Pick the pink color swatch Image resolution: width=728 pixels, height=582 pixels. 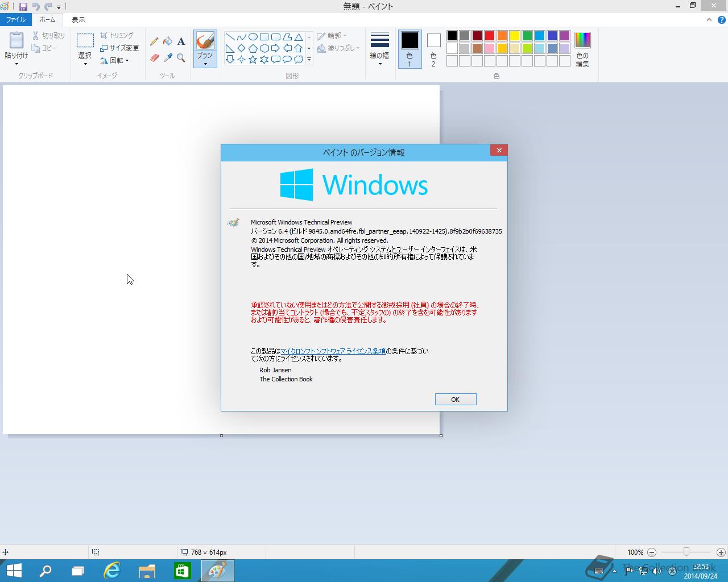tap(490, 48)
